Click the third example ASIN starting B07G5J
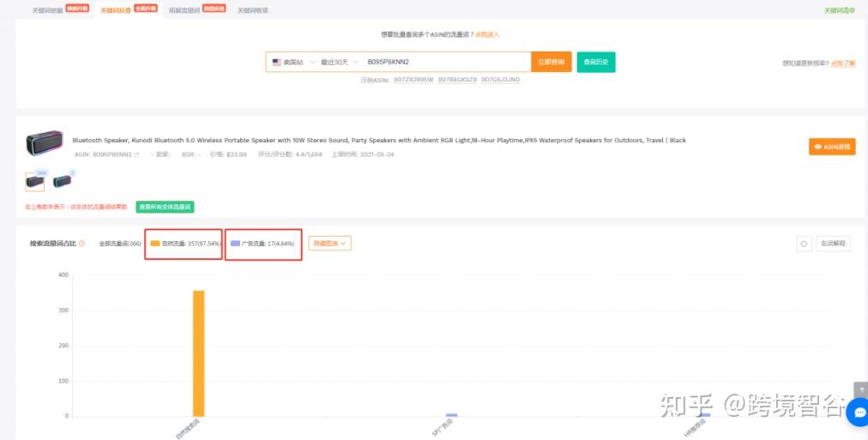This screenshot has width=868, height=440. [x=500, y=80]
